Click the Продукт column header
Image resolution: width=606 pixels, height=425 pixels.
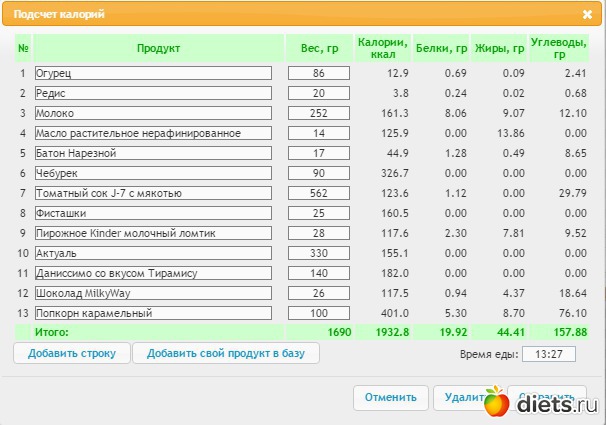point(158,48)
